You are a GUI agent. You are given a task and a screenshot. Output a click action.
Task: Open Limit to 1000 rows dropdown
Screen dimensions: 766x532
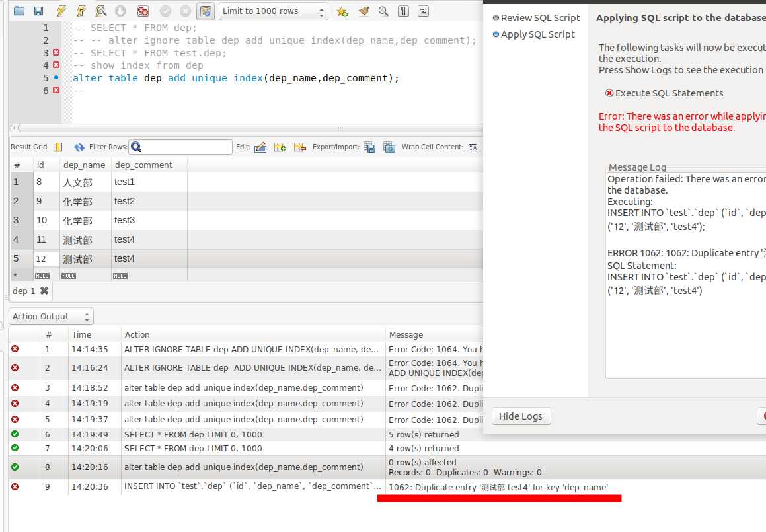273,11
